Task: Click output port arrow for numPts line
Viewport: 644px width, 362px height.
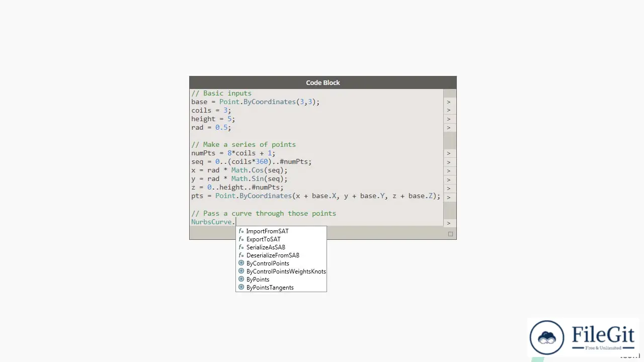Action: coord(449,153)
